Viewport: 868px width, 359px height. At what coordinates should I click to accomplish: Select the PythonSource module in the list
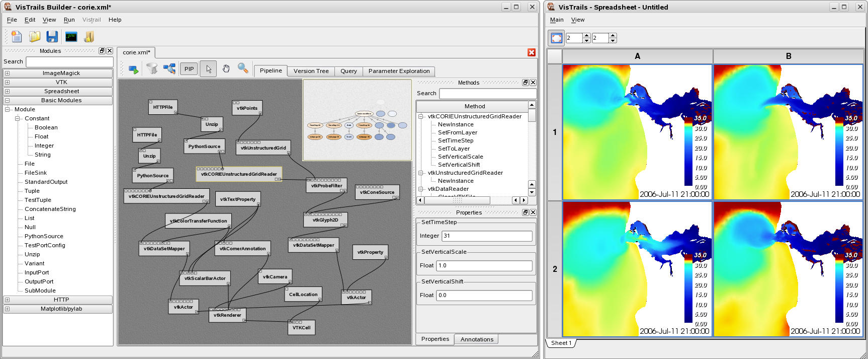pyautogui.click(x=44, y=236)
